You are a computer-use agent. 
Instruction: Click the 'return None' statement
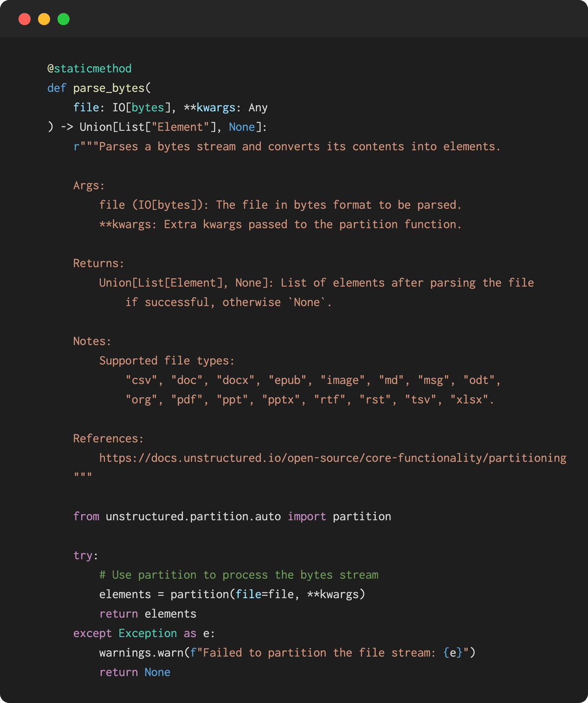pyautogui.click(x=135, y=673)
